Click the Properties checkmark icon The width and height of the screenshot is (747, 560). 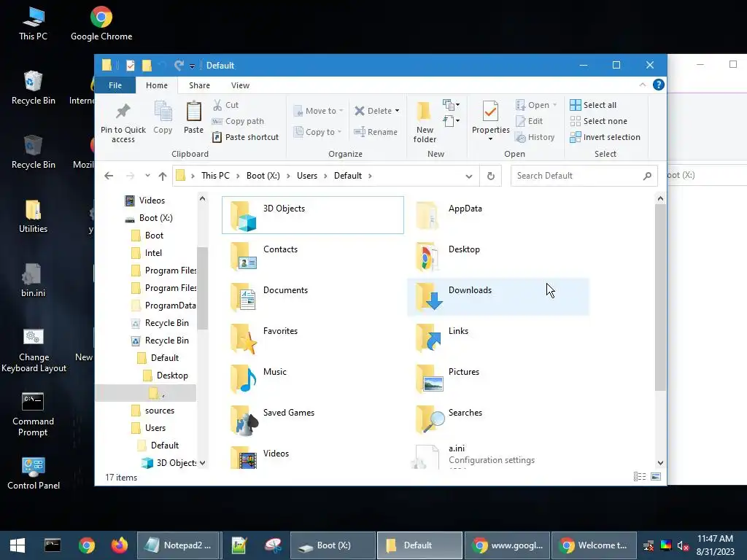coord(490,112)
